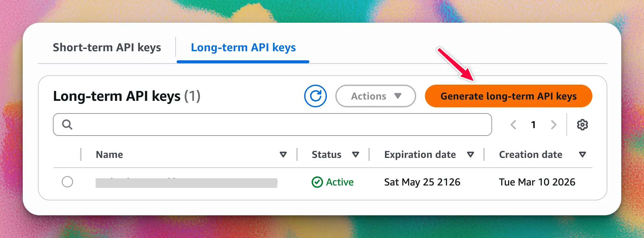Sort by Expiration date arrow
The image size is (644, 238).
(x=470, y=155)
